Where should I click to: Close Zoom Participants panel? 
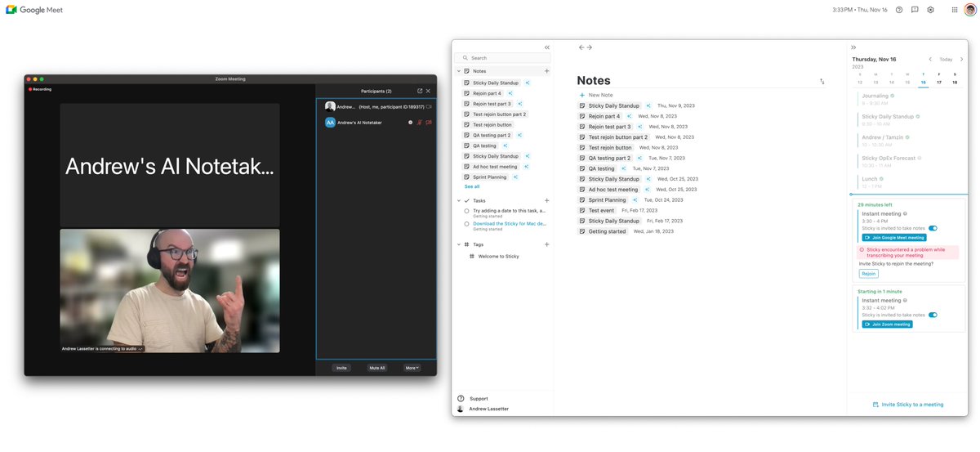click(x=428, y=91)
